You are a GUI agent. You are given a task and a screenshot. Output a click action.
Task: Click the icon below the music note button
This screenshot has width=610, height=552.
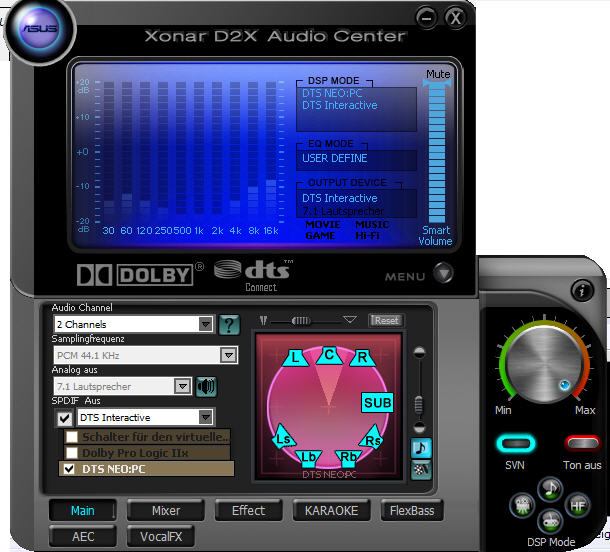[421, 470]
